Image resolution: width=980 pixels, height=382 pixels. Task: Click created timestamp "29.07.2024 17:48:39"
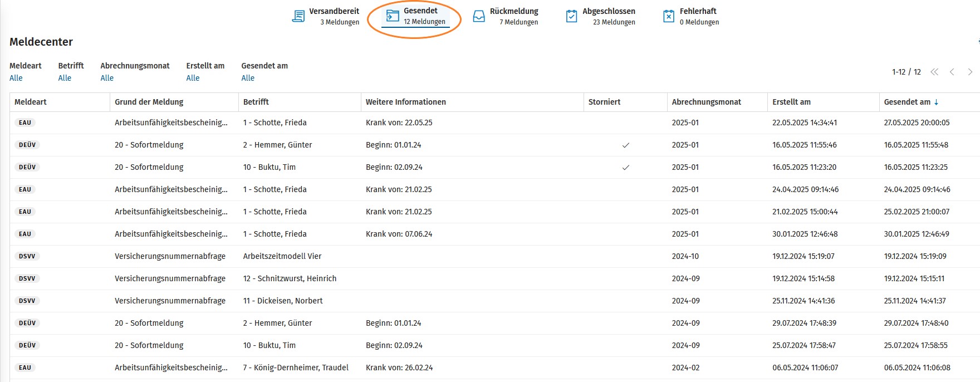805,323
